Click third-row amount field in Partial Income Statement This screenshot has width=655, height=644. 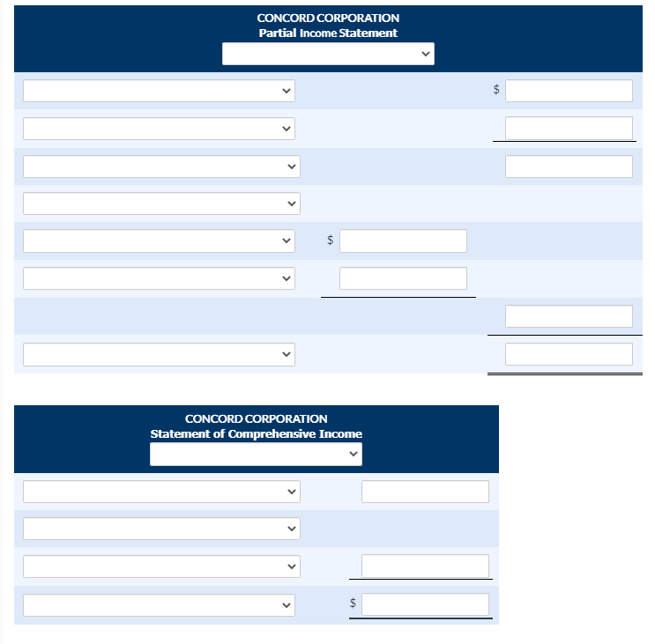[569, 167]
